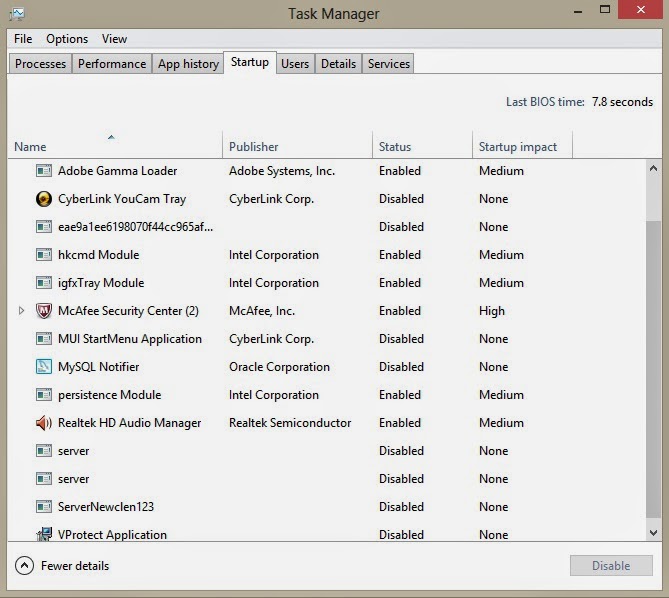Viewport: 669px width, 598px height.
Task: Switch to the Processes tab
Action: coord(41,64)
